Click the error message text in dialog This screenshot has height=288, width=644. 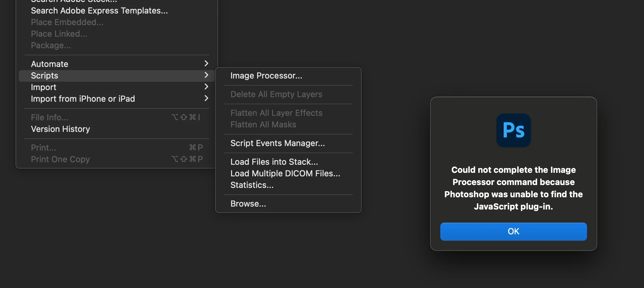tap(513, 188)
